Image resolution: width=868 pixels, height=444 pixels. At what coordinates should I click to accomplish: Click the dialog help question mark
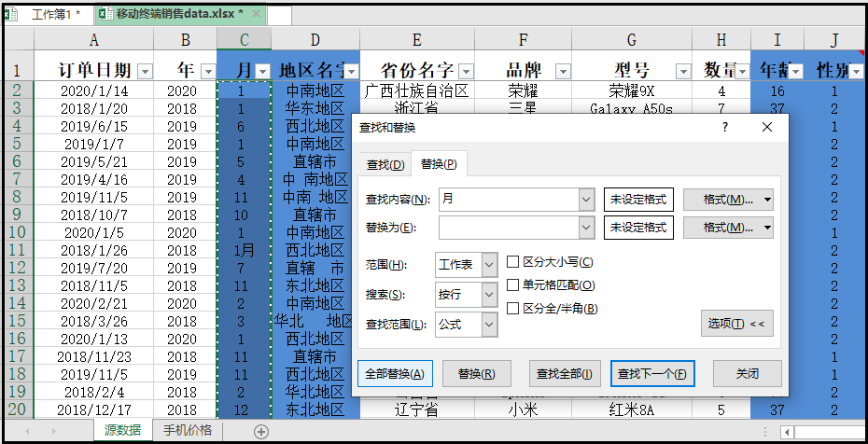click(x=725, y=128)
